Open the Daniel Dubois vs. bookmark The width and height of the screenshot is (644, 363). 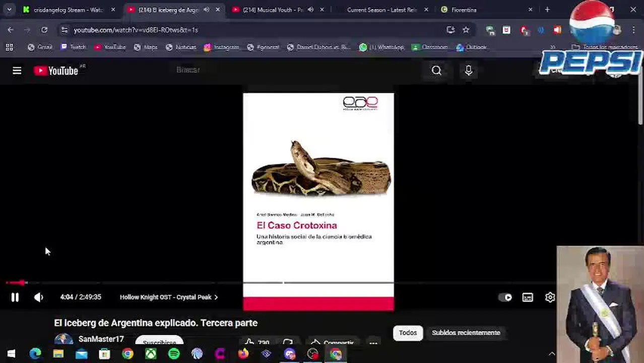click(x=318, y=47)
